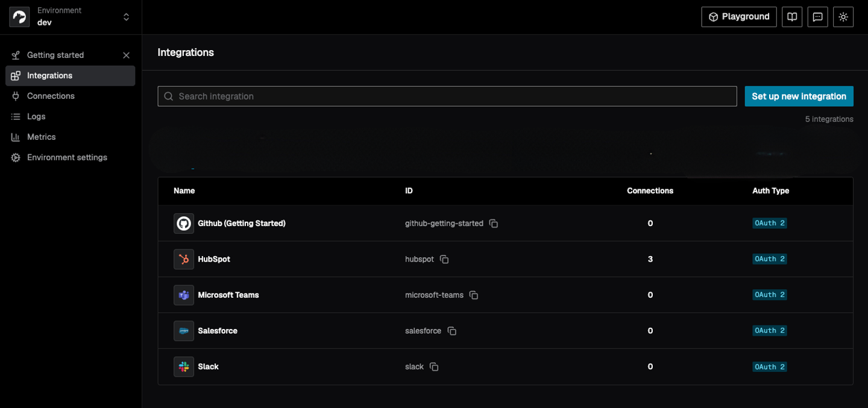Click the Nango logo in top-left corner
The height and width of the screenshot is (408, 868).
pos(19,17)
